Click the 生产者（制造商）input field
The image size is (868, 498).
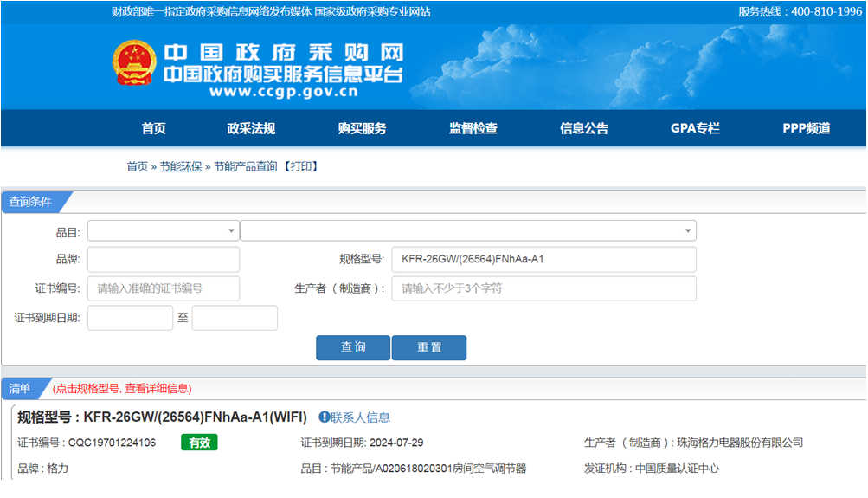[543, 288]
